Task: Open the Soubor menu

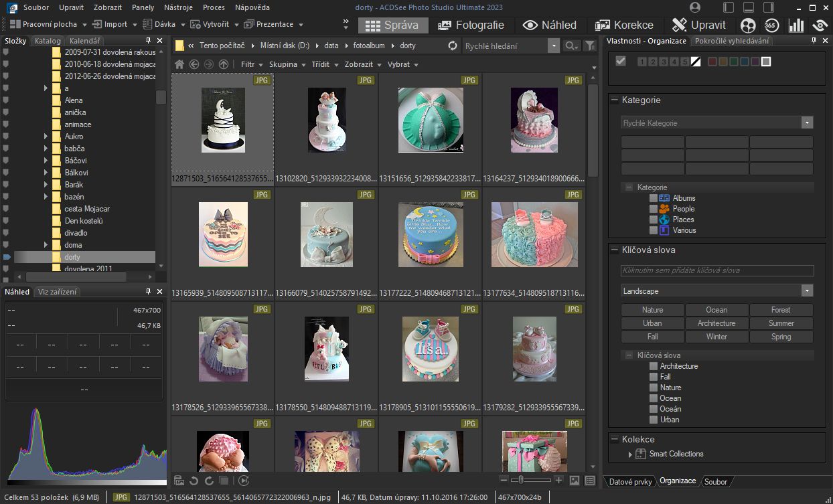Action: pyautogui.click(x=36, y=7)
